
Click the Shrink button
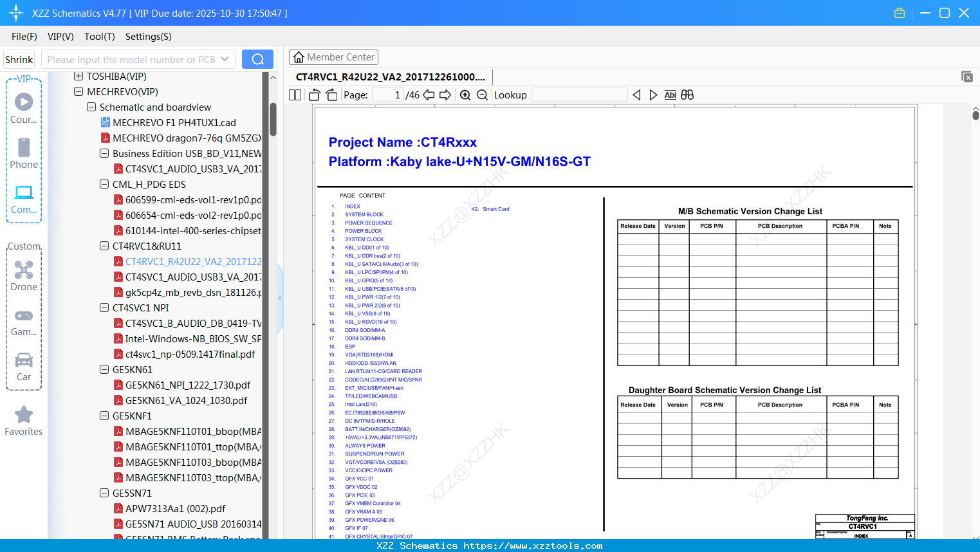(x=19, y=59)
